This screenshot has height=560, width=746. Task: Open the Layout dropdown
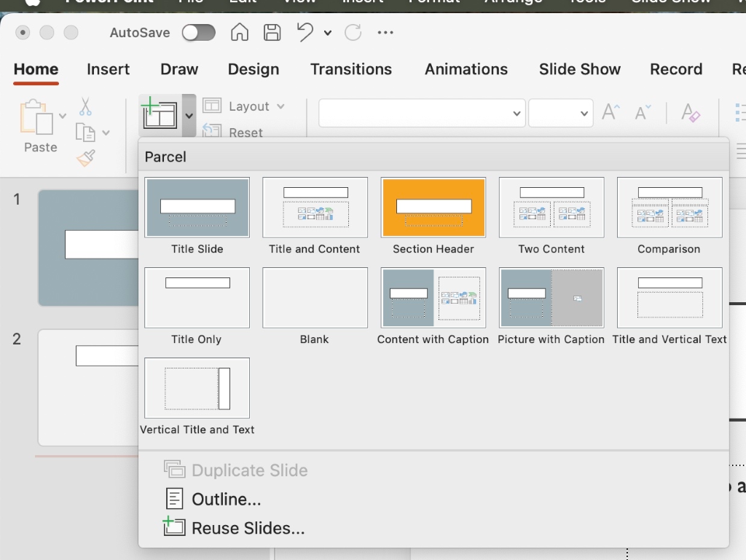[245, 106]
